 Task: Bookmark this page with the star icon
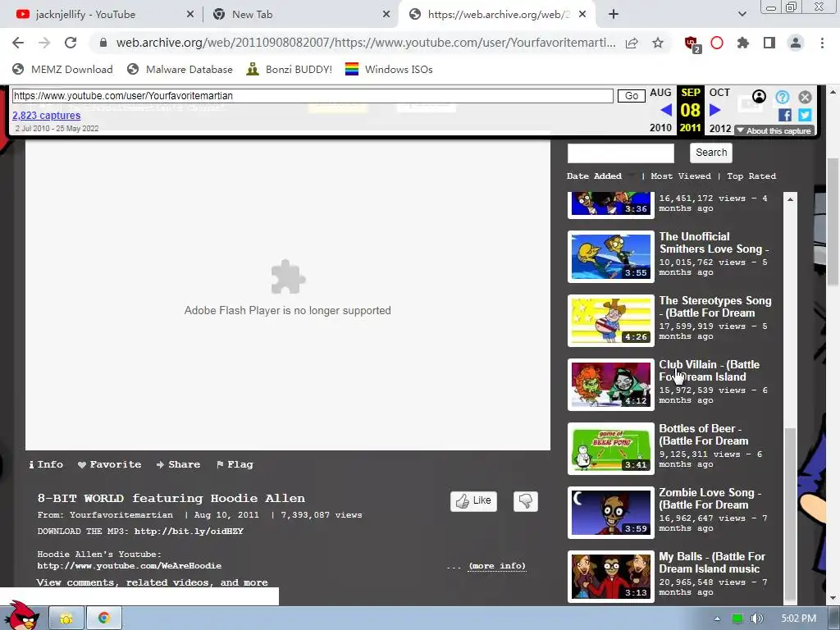[658, 43]
